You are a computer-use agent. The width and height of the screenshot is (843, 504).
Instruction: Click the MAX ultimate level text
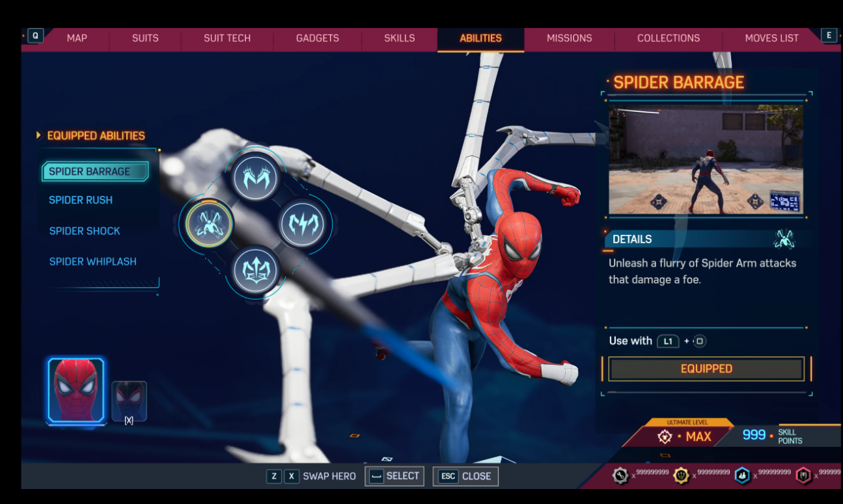(698, 436)
